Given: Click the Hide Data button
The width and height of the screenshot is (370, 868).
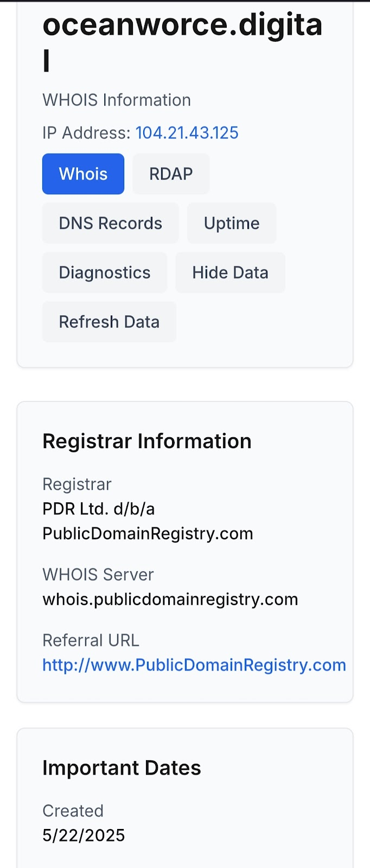Looking at the screenshot, I should pos(230,272).
